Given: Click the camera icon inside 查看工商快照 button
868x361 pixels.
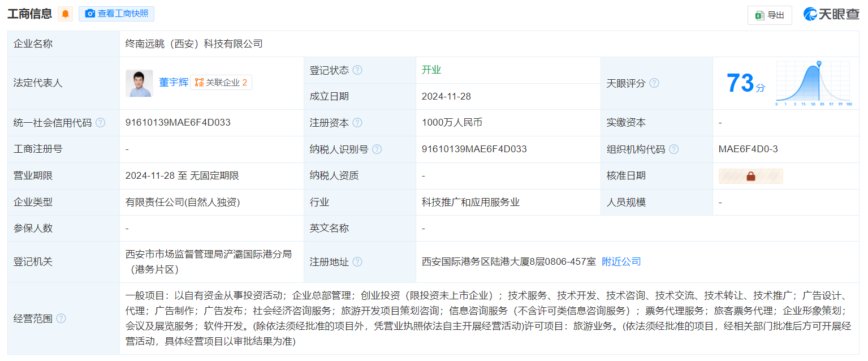Looking at the screenshot, I should (90, 14).
